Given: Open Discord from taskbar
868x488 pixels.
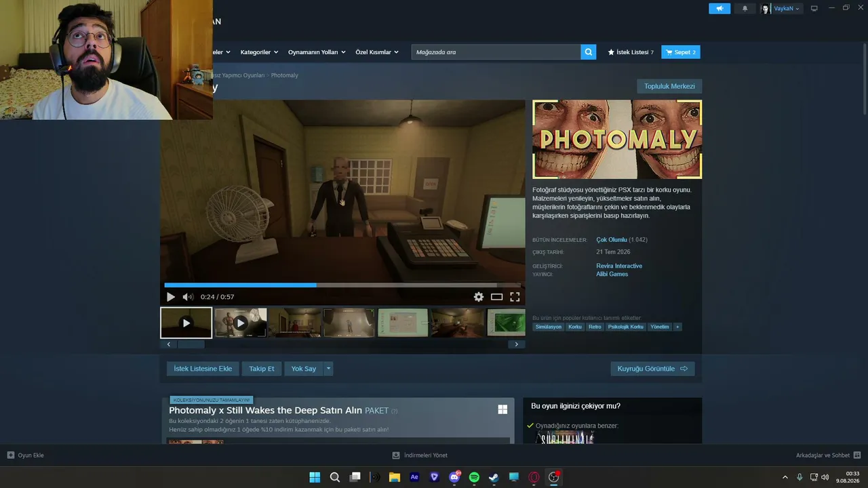Looking at the screenshot, I should [454, 477].
